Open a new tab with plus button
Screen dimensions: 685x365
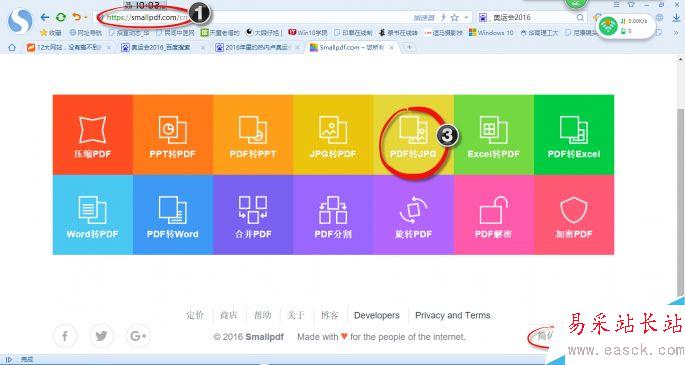pyautogui.click(x=409, y=47)
